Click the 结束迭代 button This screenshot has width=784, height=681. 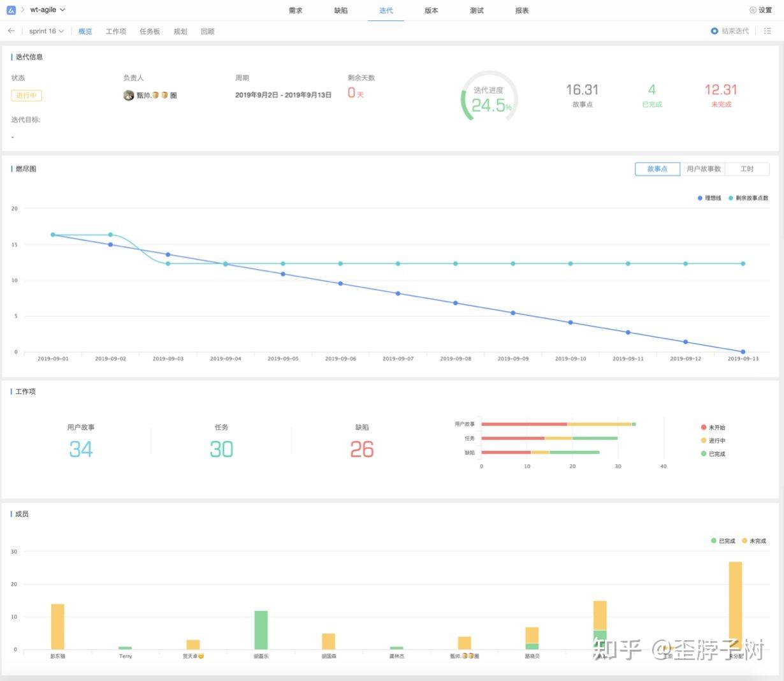730,31
